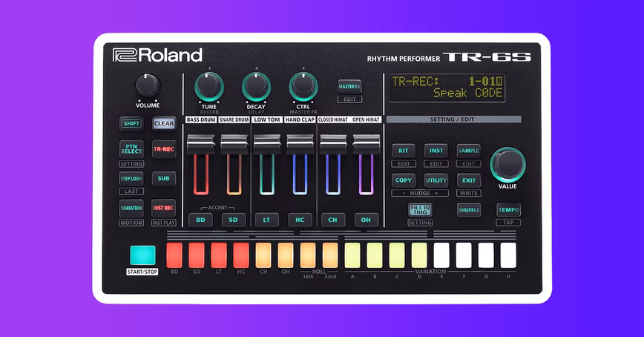This screenshot has height=337, width=644.
Task: Click the TR-REC display screen
Action: point(447,88)
